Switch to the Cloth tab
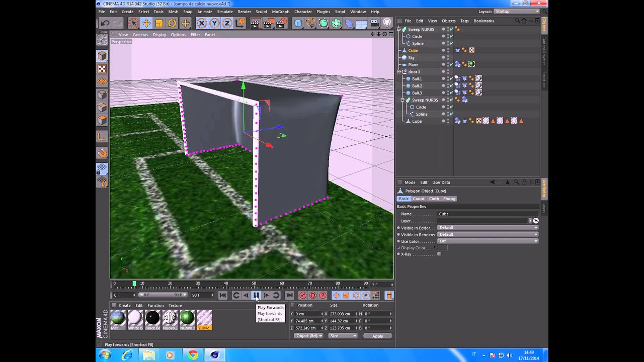The image size is (644, 362). pyautogui.click(x=434, y=199)
